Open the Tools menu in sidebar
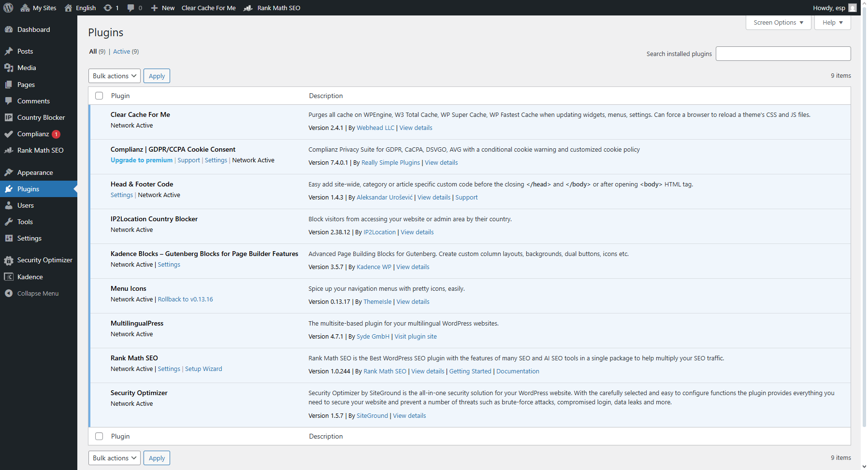 point(39,222)
